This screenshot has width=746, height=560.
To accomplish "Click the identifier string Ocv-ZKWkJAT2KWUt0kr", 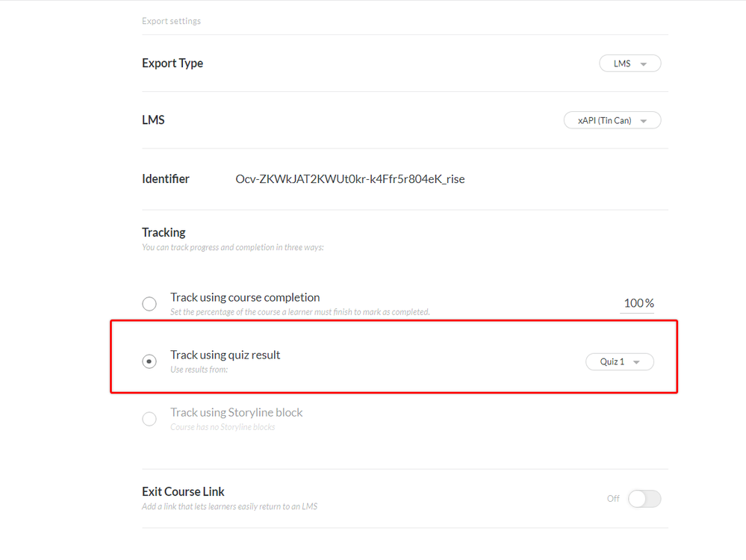I will pyautogui.click(x=349, y=179).
